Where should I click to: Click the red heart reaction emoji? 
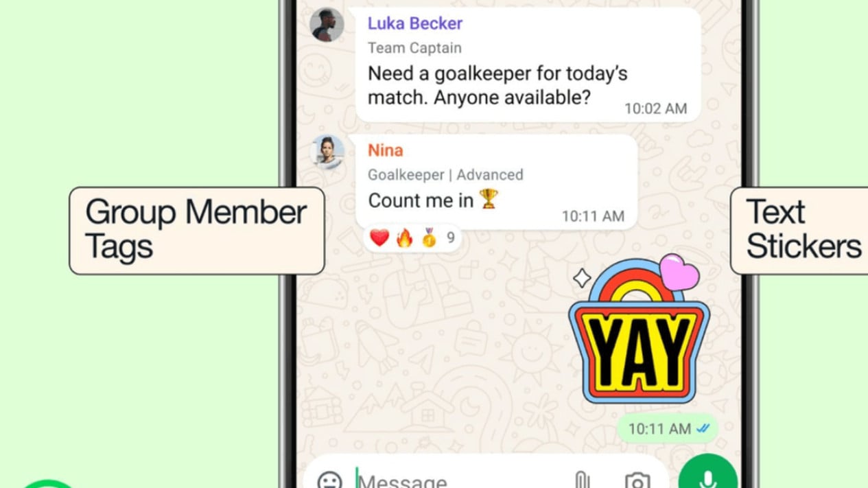[379, 238]
